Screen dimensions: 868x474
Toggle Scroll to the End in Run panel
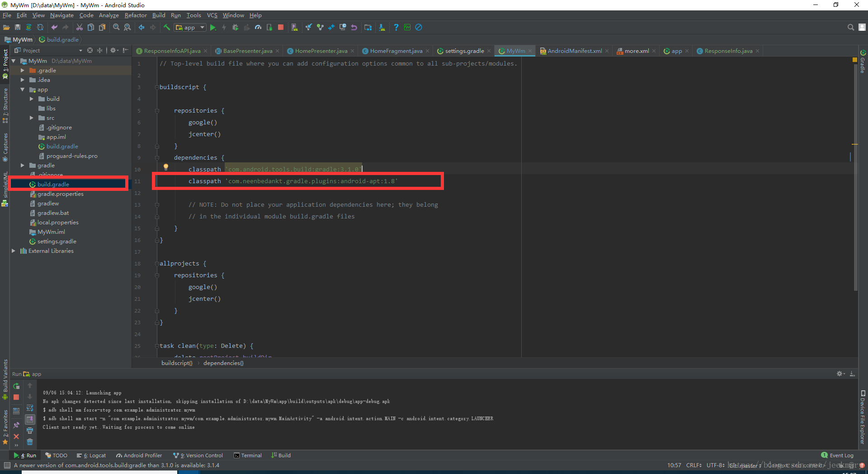(30, 419)
